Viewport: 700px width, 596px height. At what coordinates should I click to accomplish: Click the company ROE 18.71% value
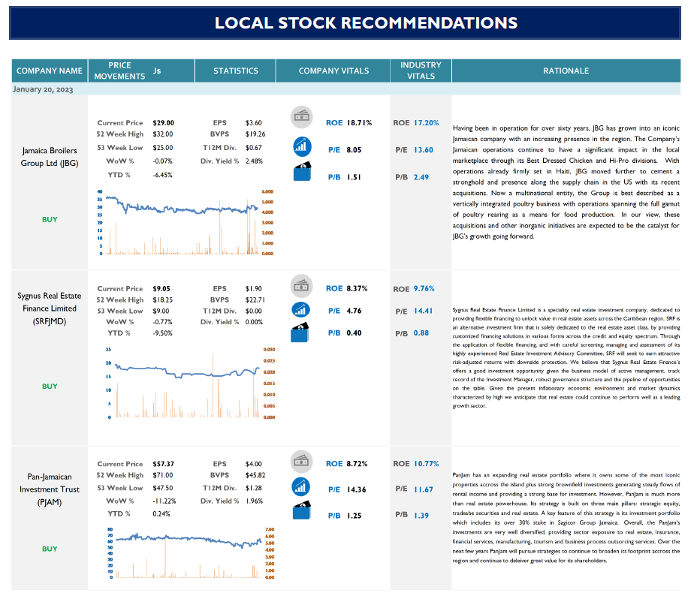coord(359,122)
